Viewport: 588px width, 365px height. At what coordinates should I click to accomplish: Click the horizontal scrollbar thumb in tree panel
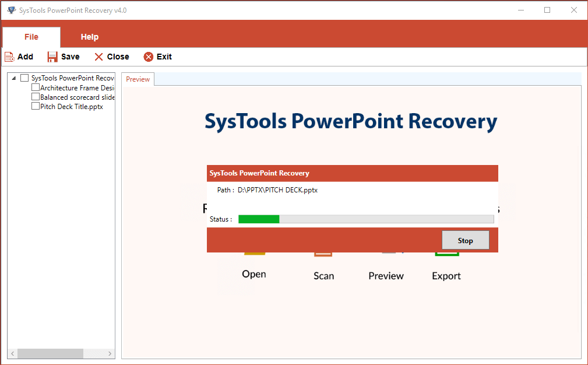(x=50, y=353)
